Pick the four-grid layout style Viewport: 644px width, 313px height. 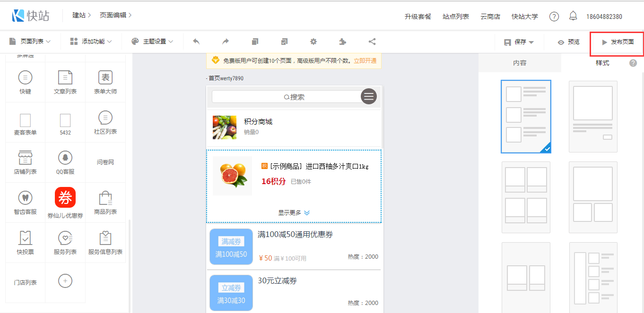pyautogui.click(x=526, y=197)
